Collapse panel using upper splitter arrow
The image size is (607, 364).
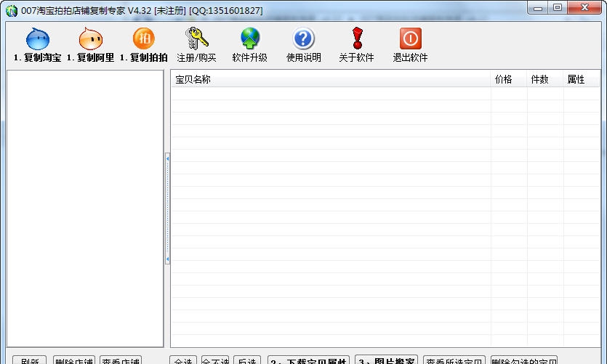point(167,158)
